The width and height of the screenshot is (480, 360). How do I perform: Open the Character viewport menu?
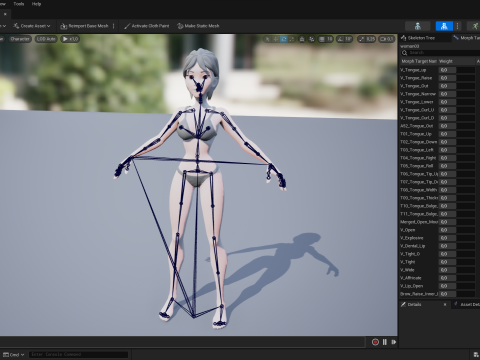20,39
